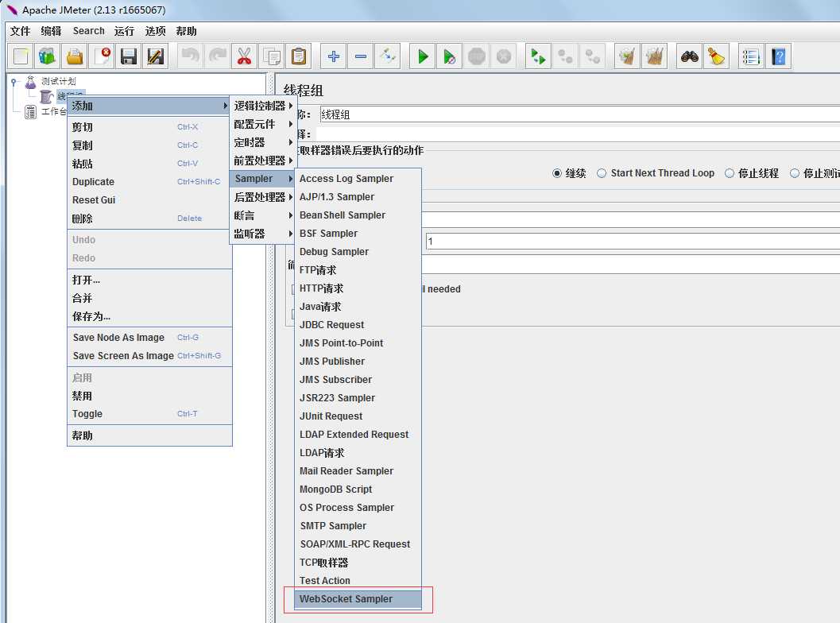This screenshot has height=623, width=840.
Task: Click the Redo arrow toolbar icon
Action: [x=218, y=56]
